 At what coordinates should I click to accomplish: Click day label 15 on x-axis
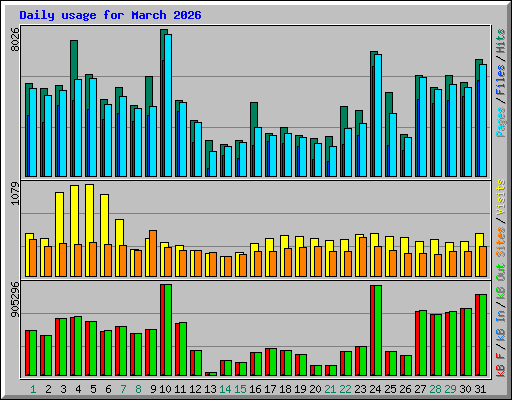pos(240,389)
